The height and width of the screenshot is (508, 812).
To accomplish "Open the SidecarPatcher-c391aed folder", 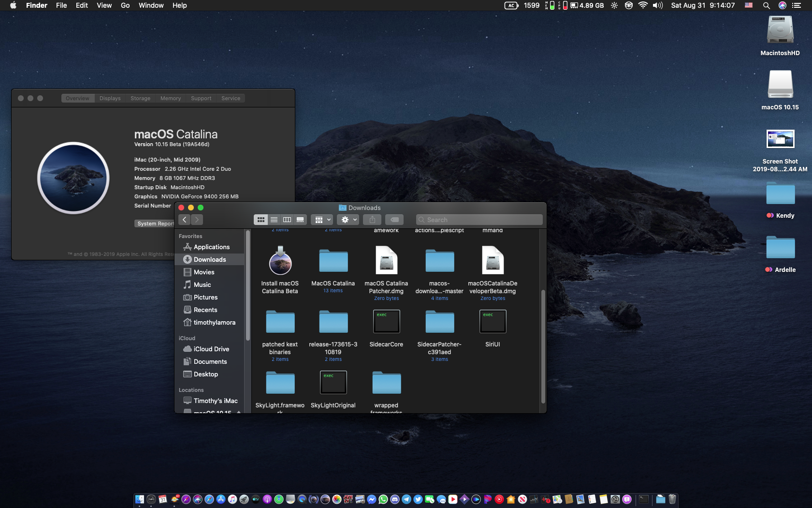I will (x=439, y=322).
